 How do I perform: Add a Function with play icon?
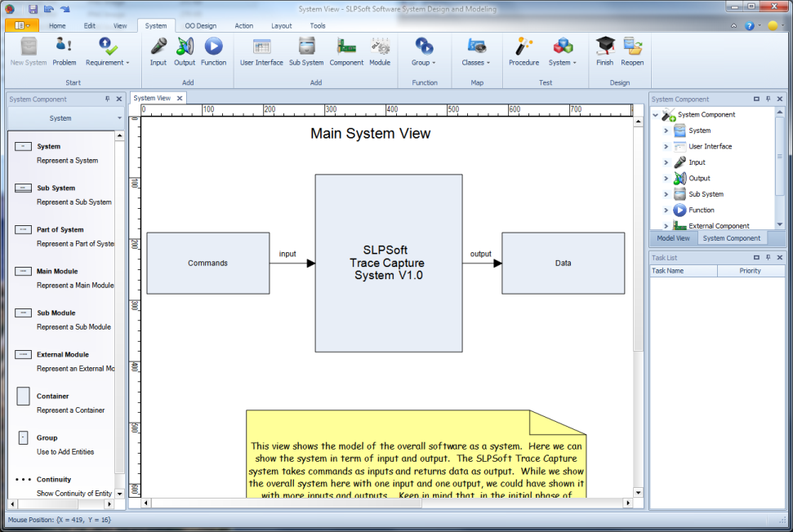point(213,51)
